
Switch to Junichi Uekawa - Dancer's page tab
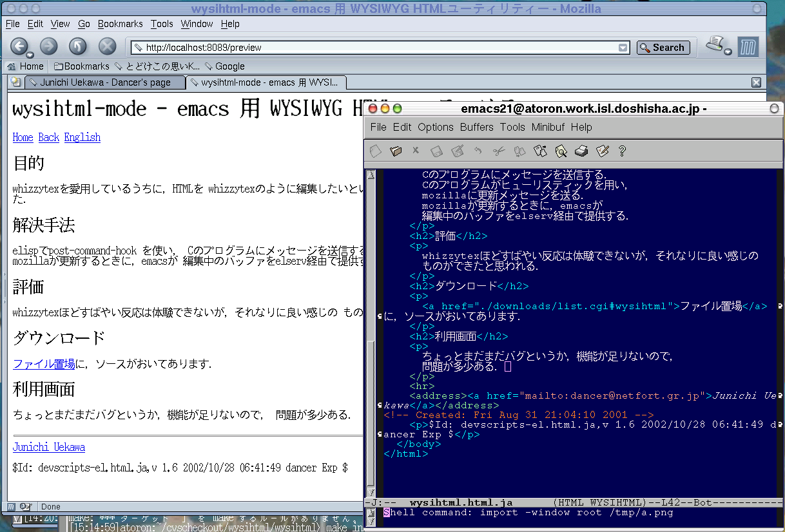click(105, 82)
